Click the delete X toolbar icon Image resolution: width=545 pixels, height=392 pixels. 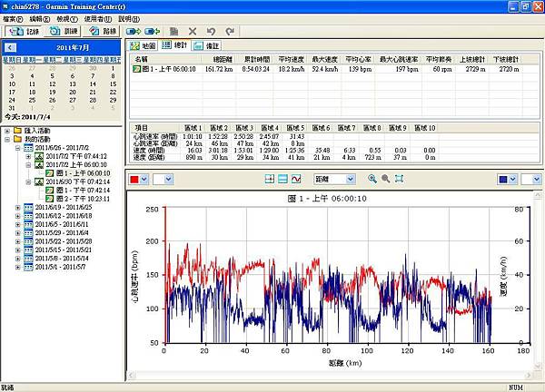pos(192,30)
